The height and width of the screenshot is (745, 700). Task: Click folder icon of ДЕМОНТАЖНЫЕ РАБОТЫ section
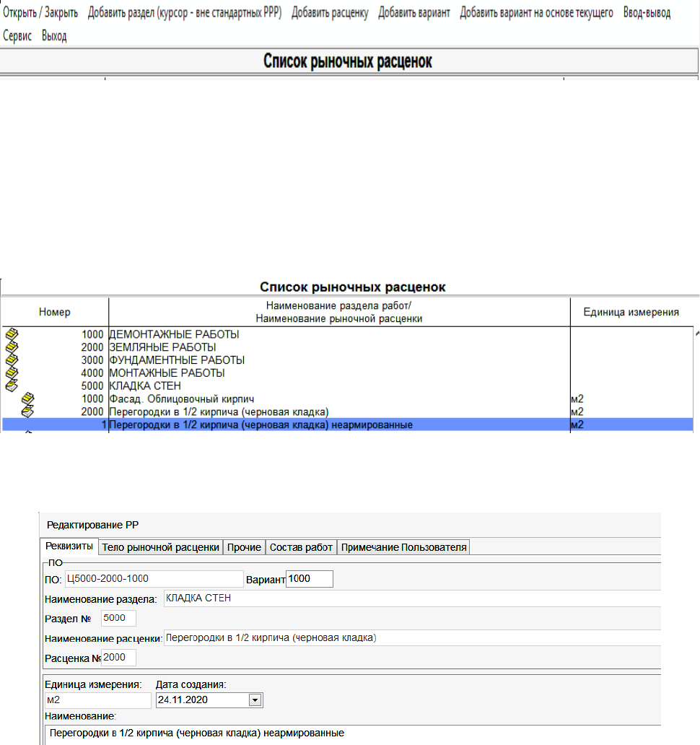(x=12, y=334)
